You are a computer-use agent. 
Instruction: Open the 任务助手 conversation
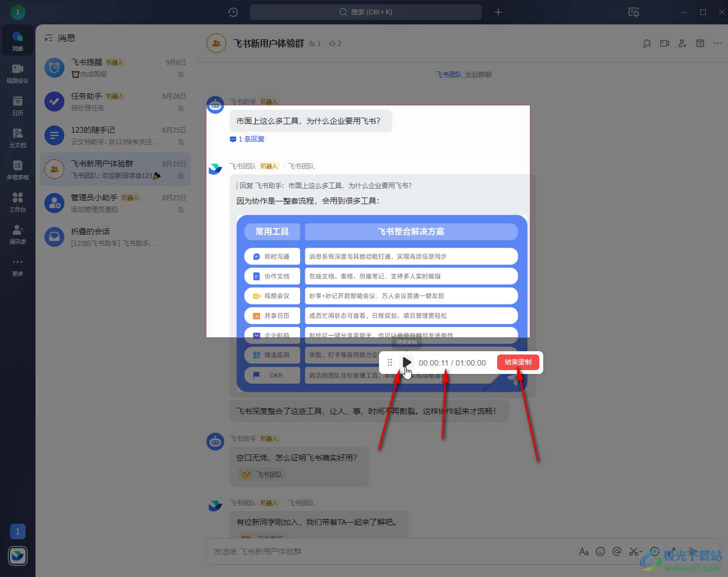pyautogui.click(x=115, y=102)
